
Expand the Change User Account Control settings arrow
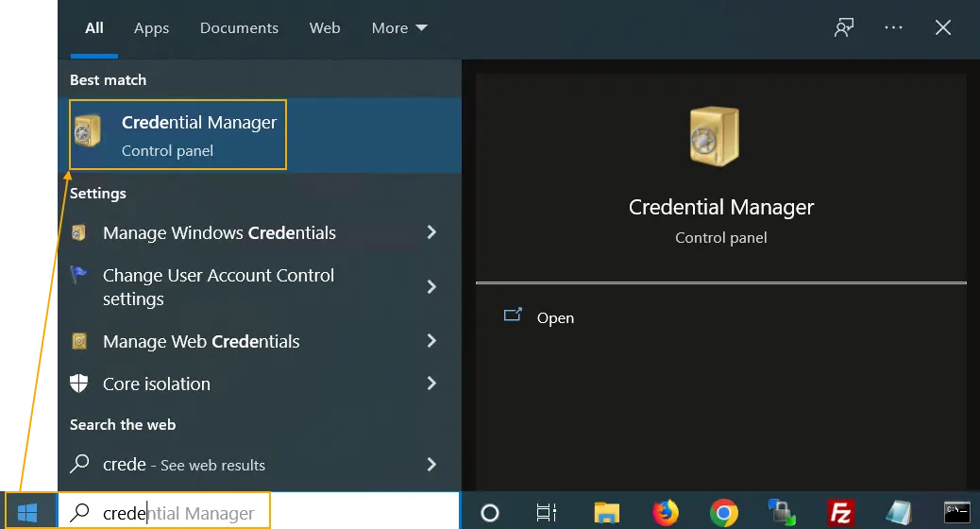click(x=431, y=287)
